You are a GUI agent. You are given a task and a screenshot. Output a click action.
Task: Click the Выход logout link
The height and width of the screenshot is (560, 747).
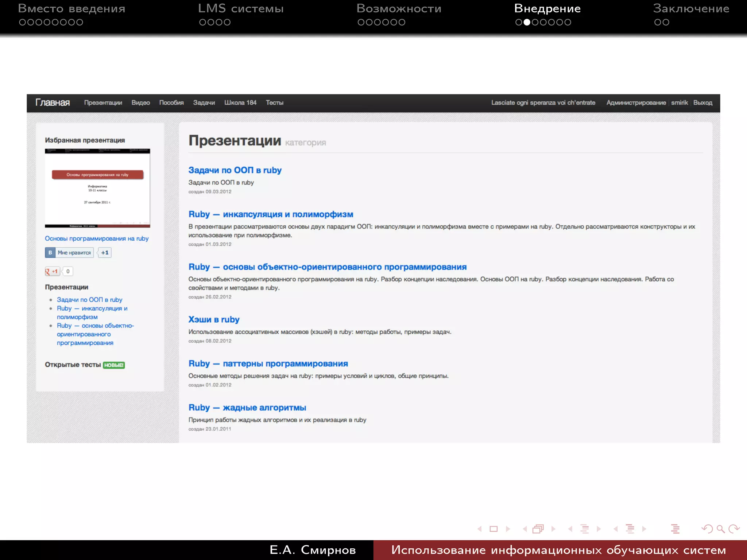click(703, 103)
